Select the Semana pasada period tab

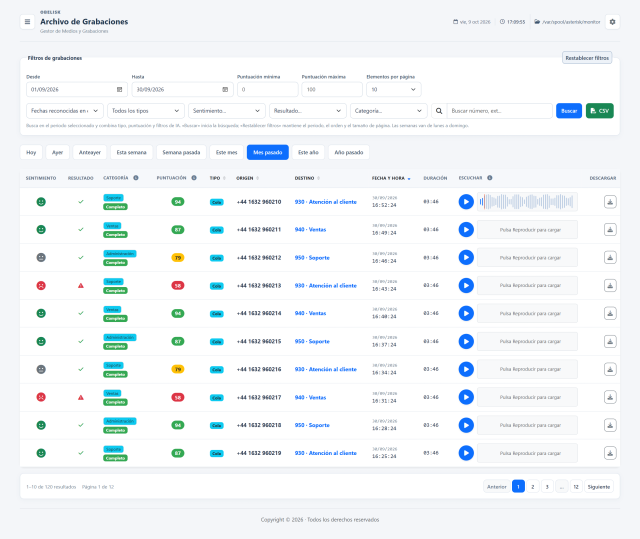181,152
